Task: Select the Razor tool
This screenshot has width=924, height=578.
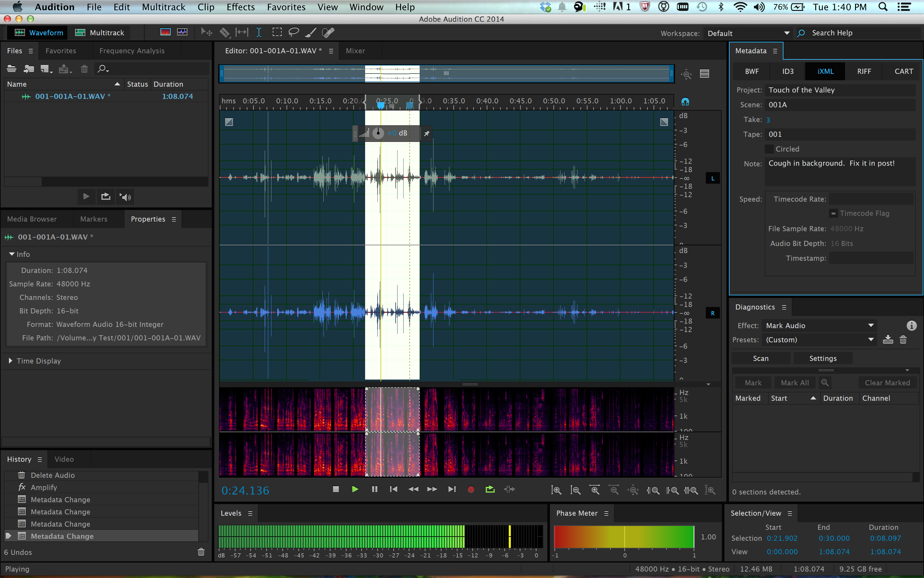Action: point(225,33)
